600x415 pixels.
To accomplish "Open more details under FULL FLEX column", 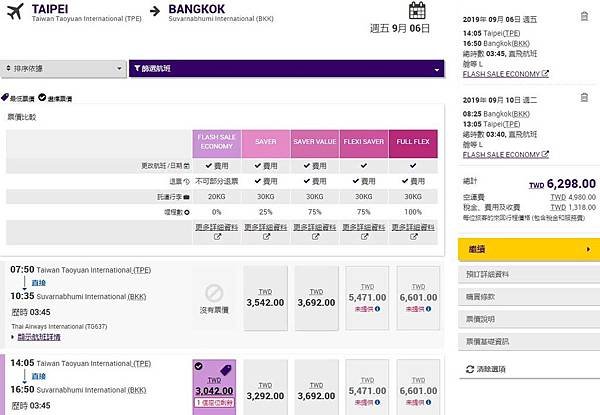I will click(x=413, y=232).
